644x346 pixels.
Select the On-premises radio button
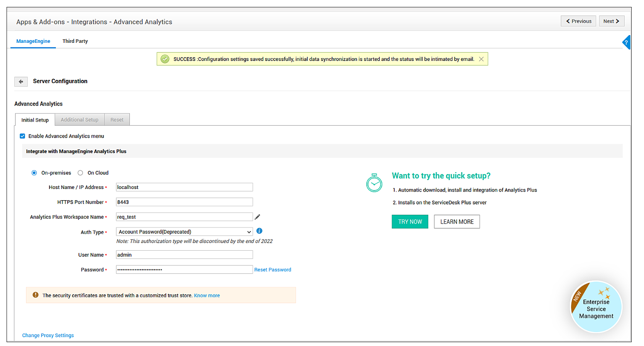pos(34,173)
